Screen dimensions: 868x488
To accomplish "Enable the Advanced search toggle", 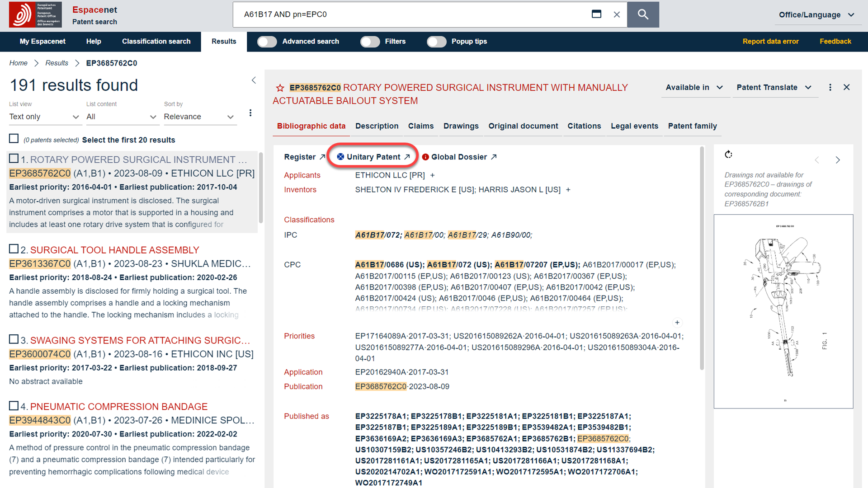I will tap(267, 42).
